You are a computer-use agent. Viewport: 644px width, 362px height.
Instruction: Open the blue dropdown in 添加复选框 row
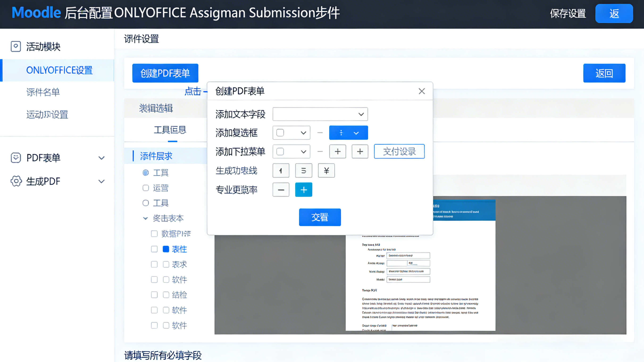click(x=348, y=133)
